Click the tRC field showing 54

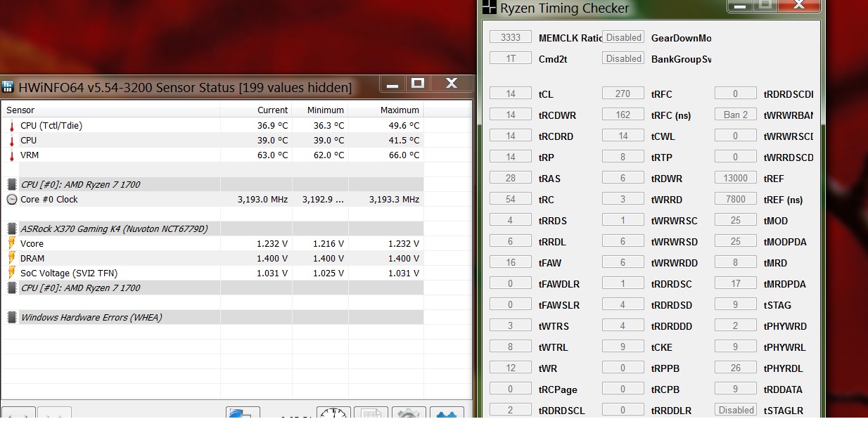point(511,199)
